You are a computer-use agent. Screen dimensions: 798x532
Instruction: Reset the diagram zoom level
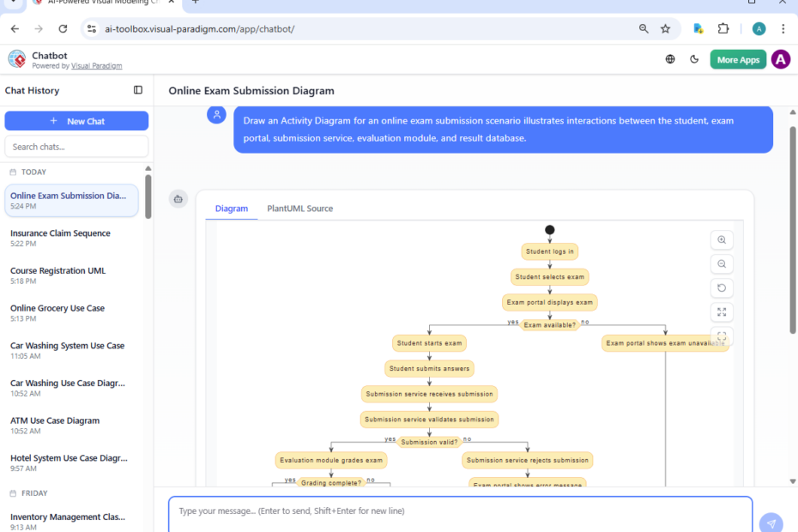722,287
